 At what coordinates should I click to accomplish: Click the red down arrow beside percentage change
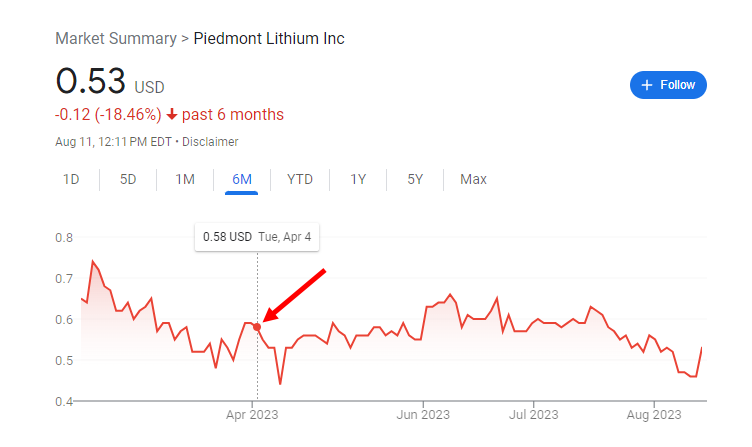[x=172, y=115]
